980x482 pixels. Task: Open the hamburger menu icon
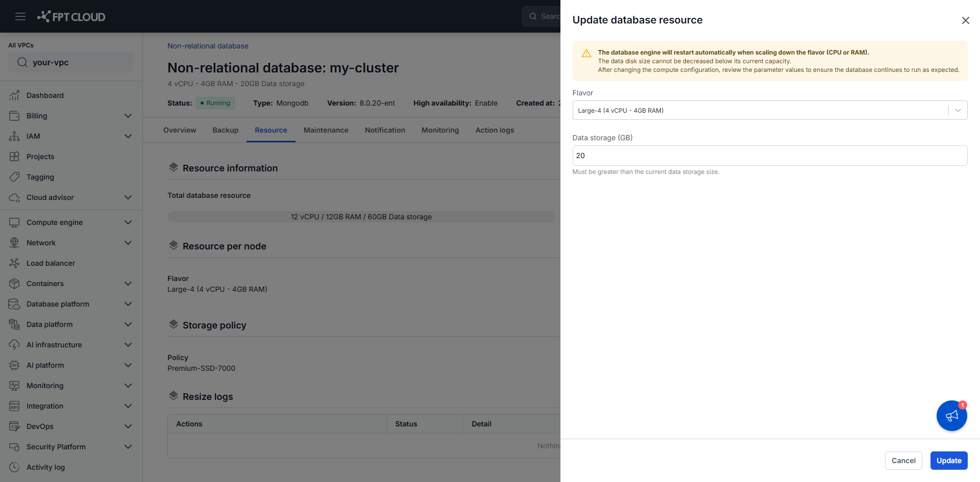[x=20, y=16]
